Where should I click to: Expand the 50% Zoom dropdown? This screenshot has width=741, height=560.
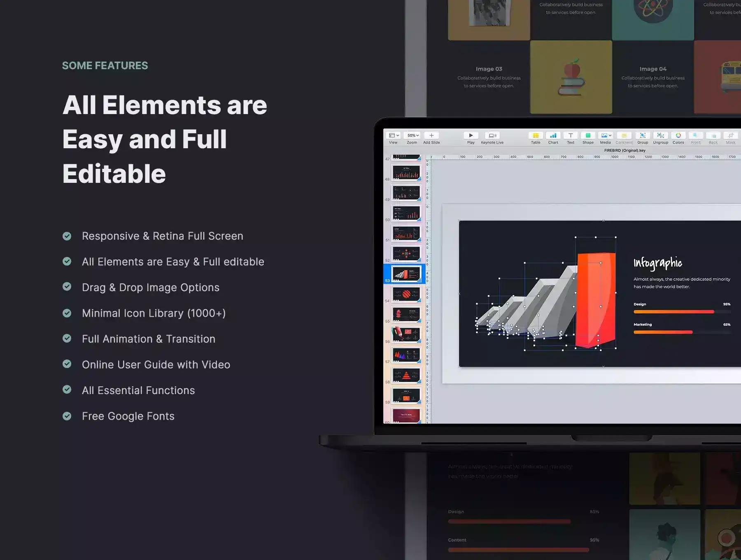(x=412, y=135)
